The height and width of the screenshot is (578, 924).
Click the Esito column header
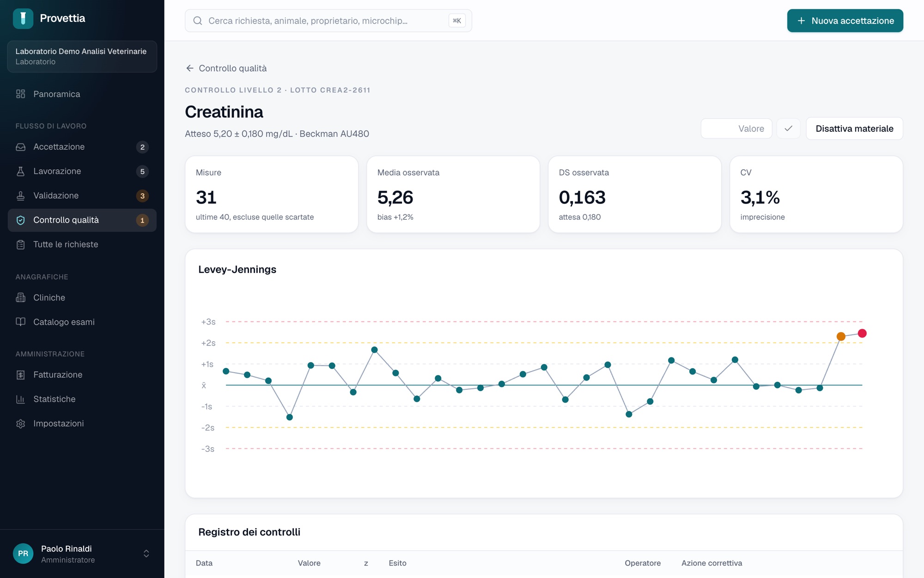397,563
